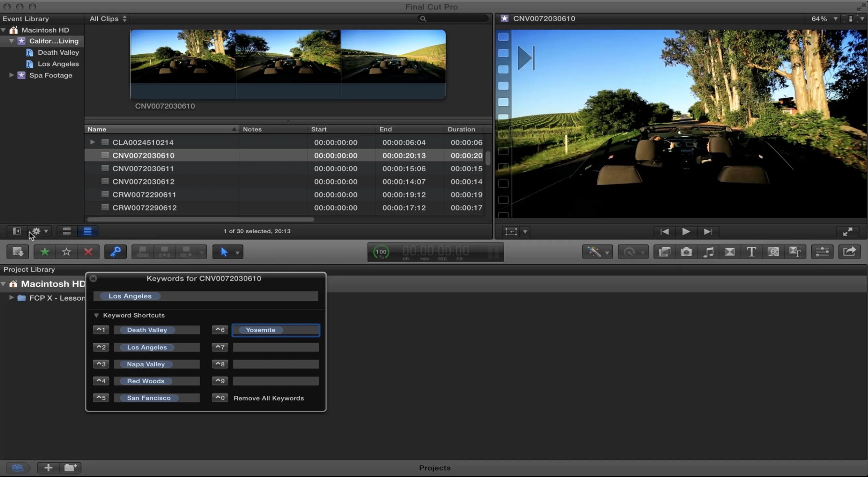Switch to filmstrip view
Viewport: 868px width, 477px height.
point(66,231)
